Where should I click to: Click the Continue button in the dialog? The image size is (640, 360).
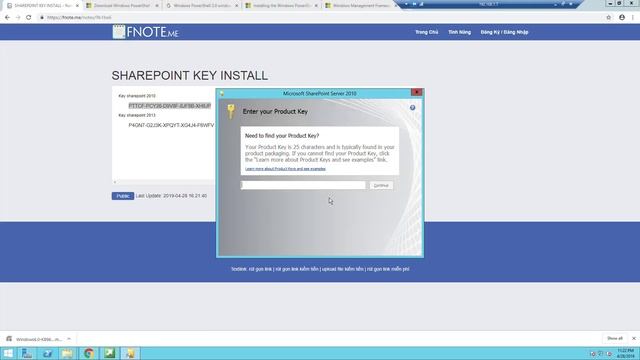click(381, 185)
